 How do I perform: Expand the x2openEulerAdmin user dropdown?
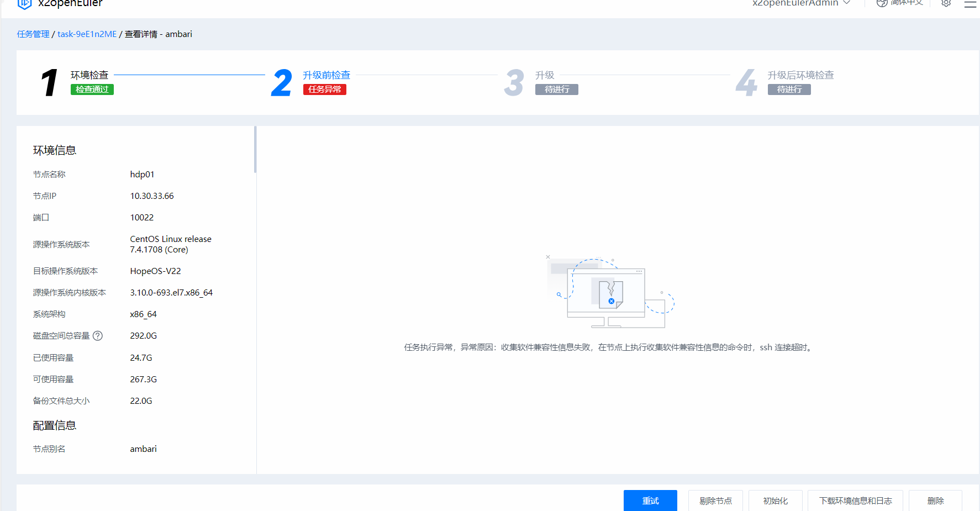[800, 3]
